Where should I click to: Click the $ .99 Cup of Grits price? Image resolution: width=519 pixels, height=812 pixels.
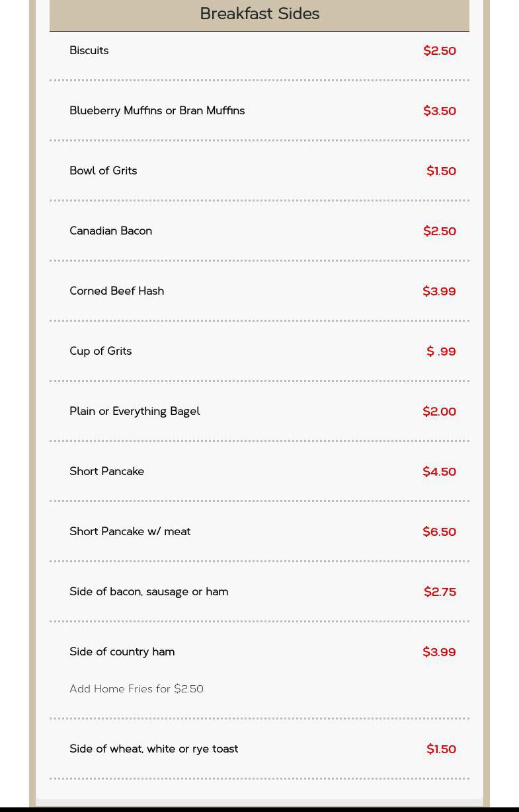pos(441,351)
